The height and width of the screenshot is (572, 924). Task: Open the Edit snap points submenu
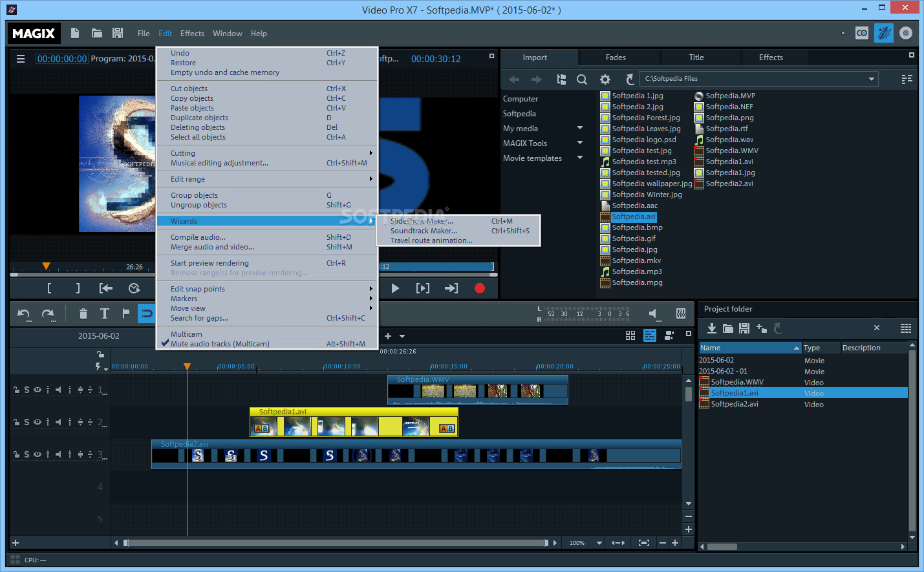266,289
